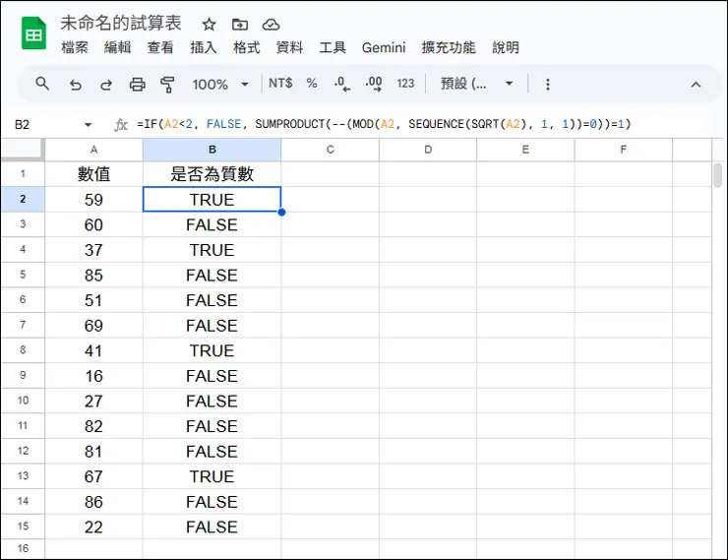Viewport: 728px width, 560px height.
Task: Select cell containing 67
Action: coord(93,476)
